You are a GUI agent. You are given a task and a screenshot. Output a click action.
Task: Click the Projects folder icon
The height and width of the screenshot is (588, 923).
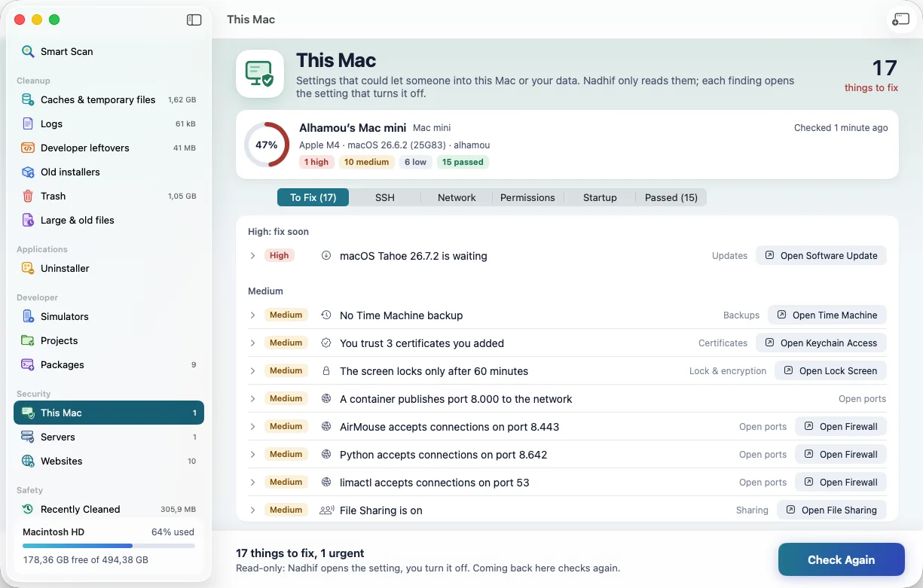click(x=28, y=340)
